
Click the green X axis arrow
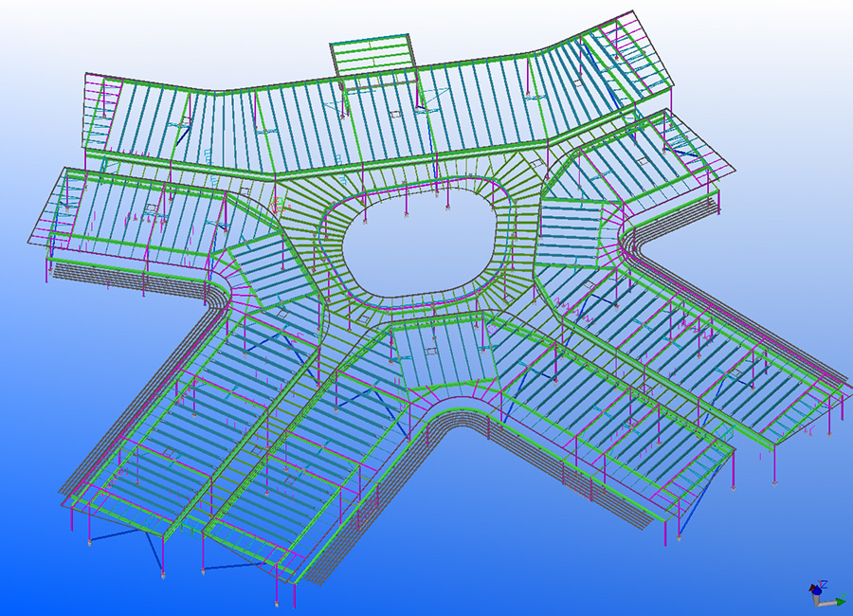click(838, 600)
